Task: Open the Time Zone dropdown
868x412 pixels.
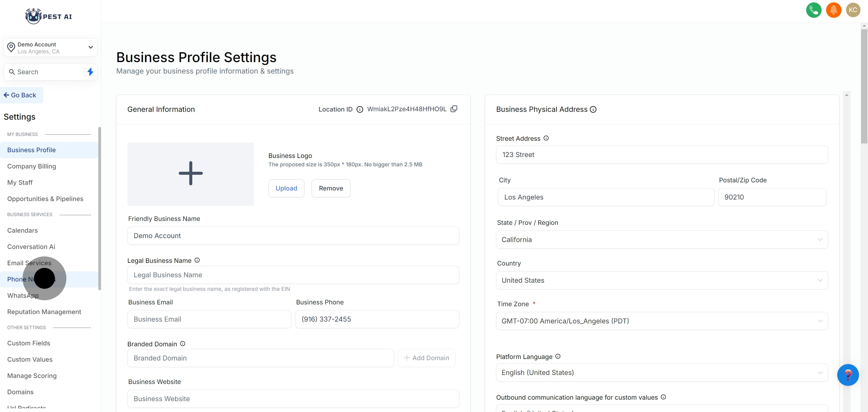Action: [x=662, y=321]
